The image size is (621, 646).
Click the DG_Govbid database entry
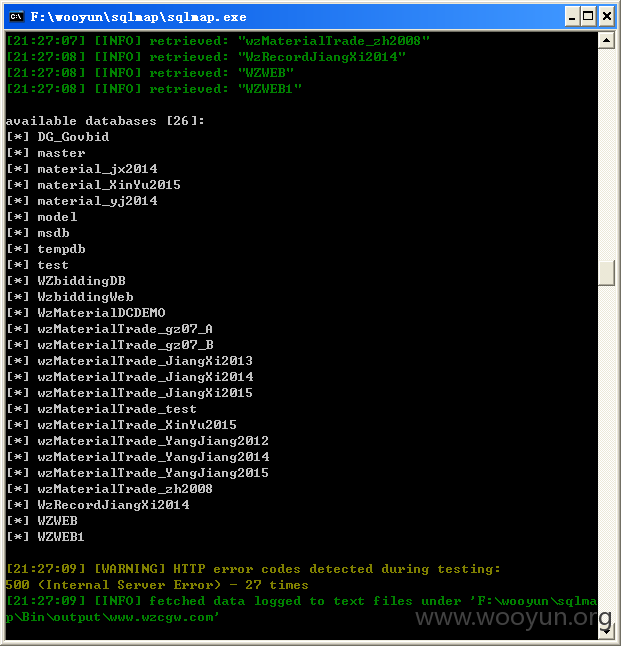58,137
